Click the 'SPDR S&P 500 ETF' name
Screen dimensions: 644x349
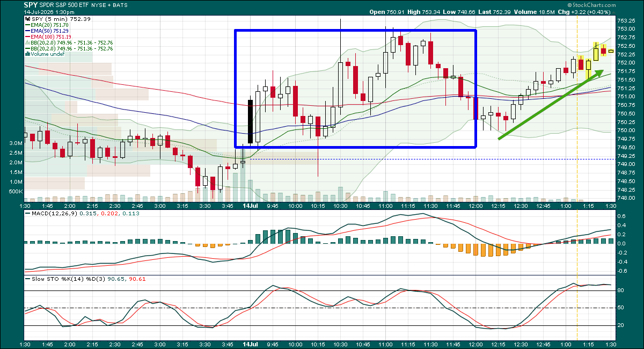(64, 4)
